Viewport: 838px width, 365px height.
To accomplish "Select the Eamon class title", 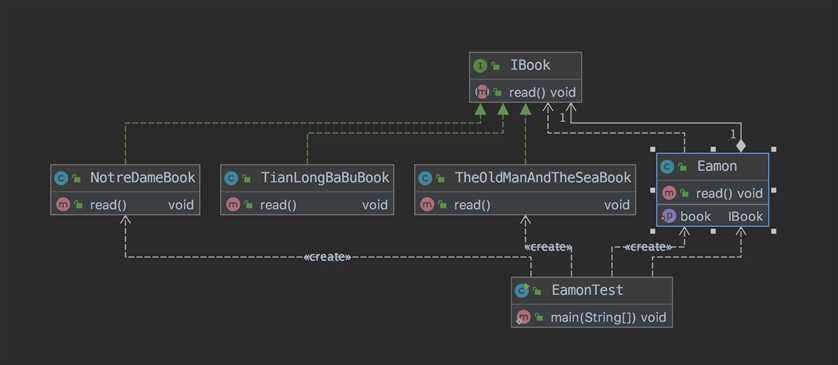I will point(717,166).
